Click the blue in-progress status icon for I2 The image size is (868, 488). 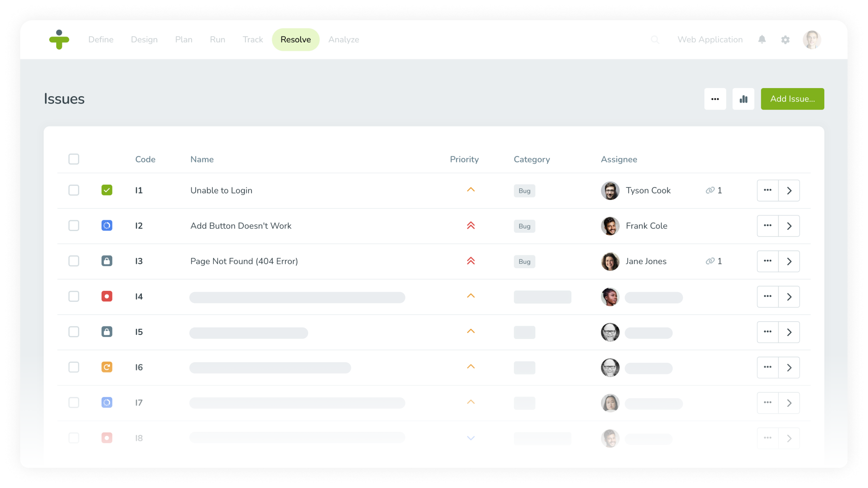pos(107,225)
